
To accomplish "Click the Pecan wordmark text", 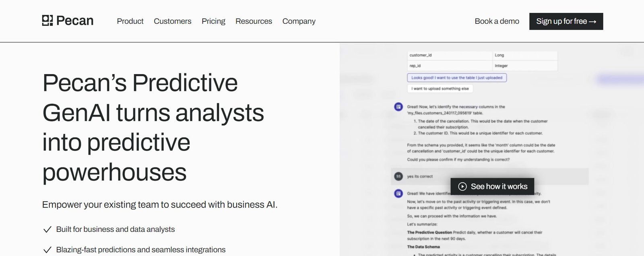I will pyautogui.click(x=75, y=21).
